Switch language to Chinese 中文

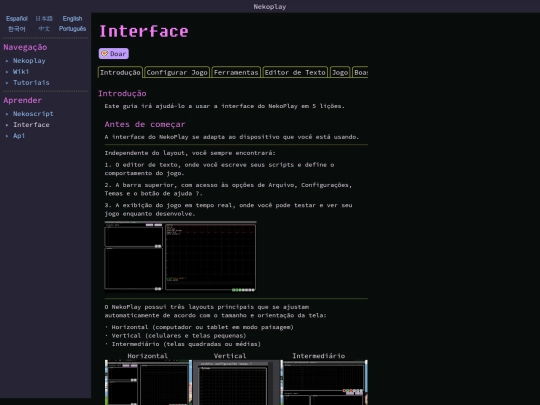pos(44,29)
